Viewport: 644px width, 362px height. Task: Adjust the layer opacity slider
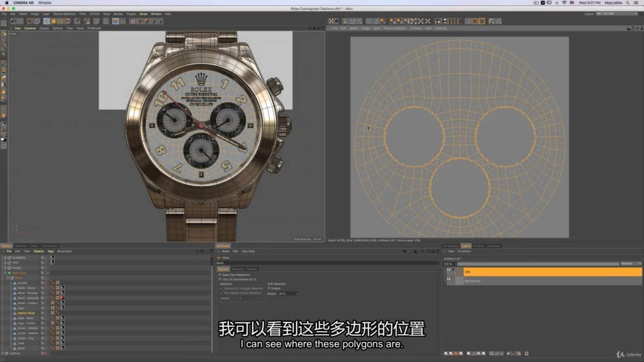click(538, 263)
